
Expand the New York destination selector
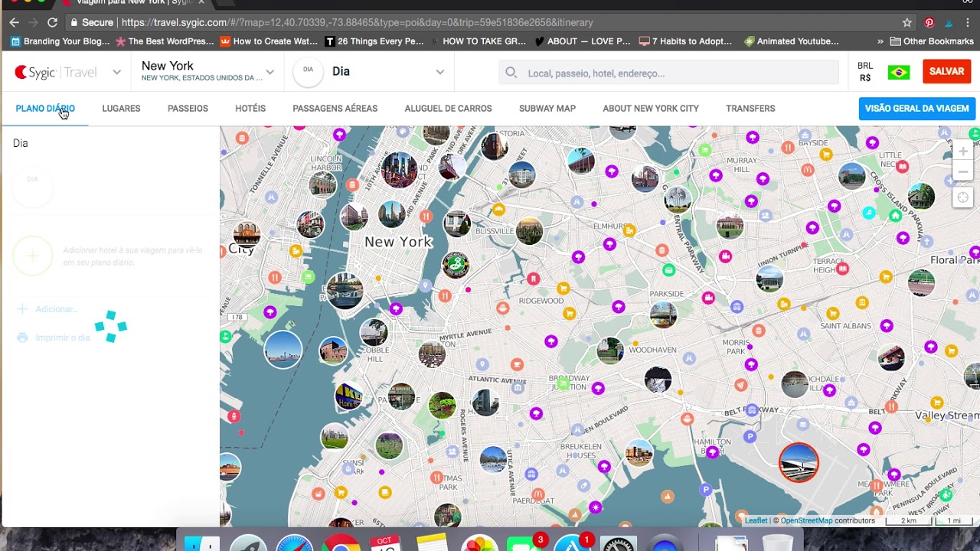tap(269, 72)
